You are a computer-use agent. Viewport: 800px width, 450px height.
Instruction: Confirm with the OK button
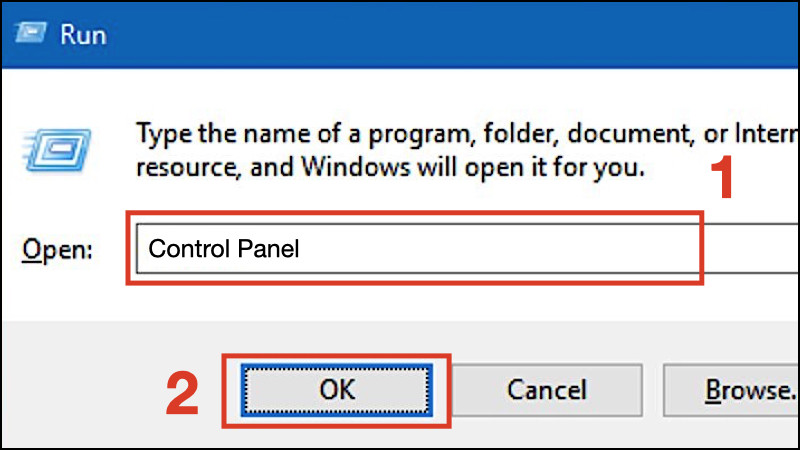337,390
